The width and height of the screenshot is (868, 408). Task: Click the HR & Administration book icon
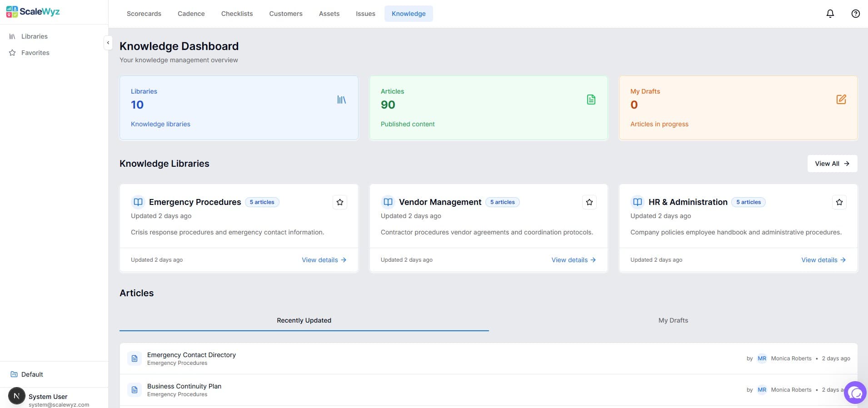pos(638,202)
